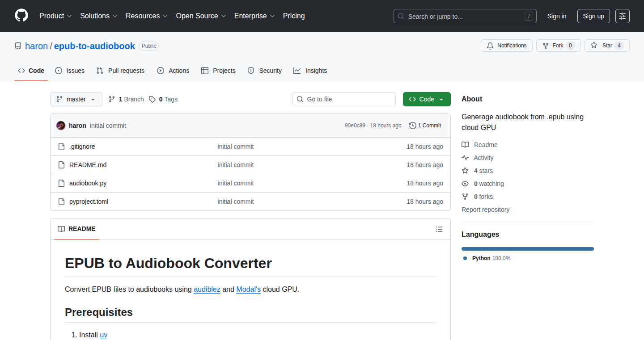The height and width of the screenshot is (340, 644).
Task: Fork this repository
Action: tap(558, 46)
